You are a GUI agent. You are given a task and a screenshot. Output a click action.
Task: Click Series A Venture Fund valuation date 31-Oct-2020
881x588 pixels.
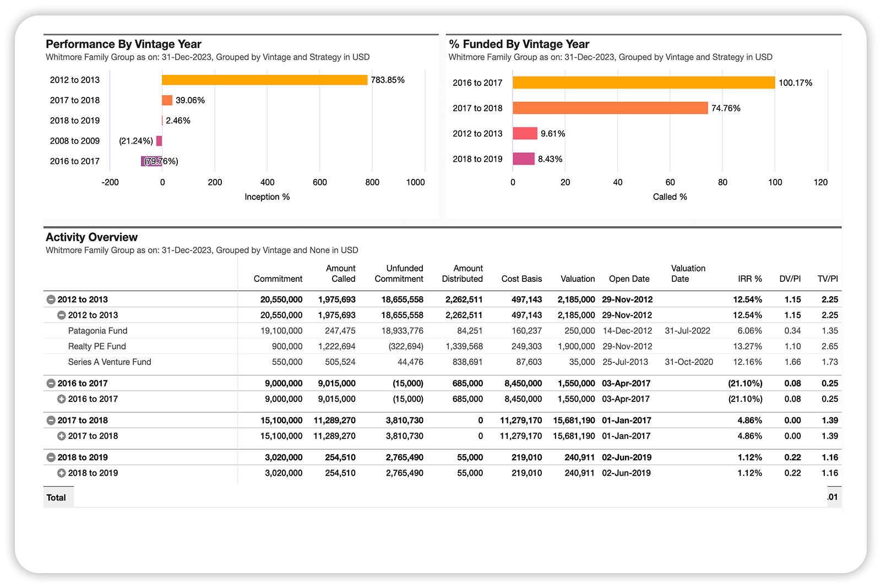(689, 362)
